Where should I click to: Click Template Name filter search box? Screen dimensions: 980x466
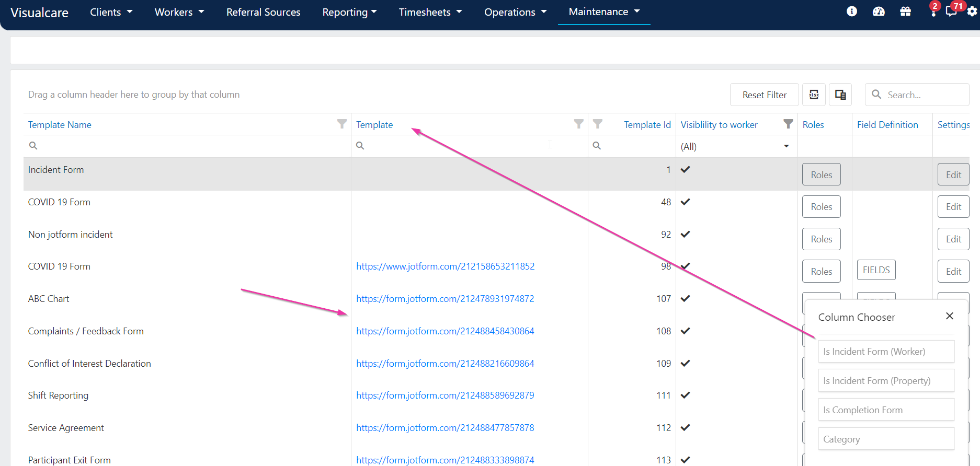click(x=187, y=146)
